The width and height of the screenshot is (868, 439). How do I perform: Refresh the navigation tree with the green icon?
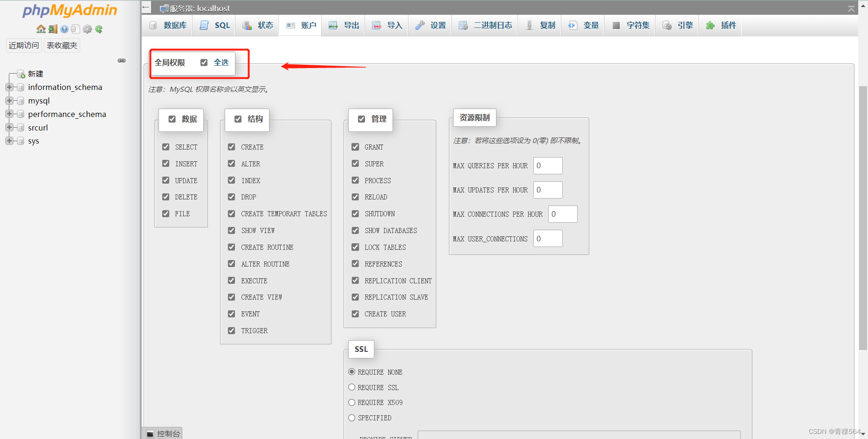pyautogui.click(x=99, y=29)
